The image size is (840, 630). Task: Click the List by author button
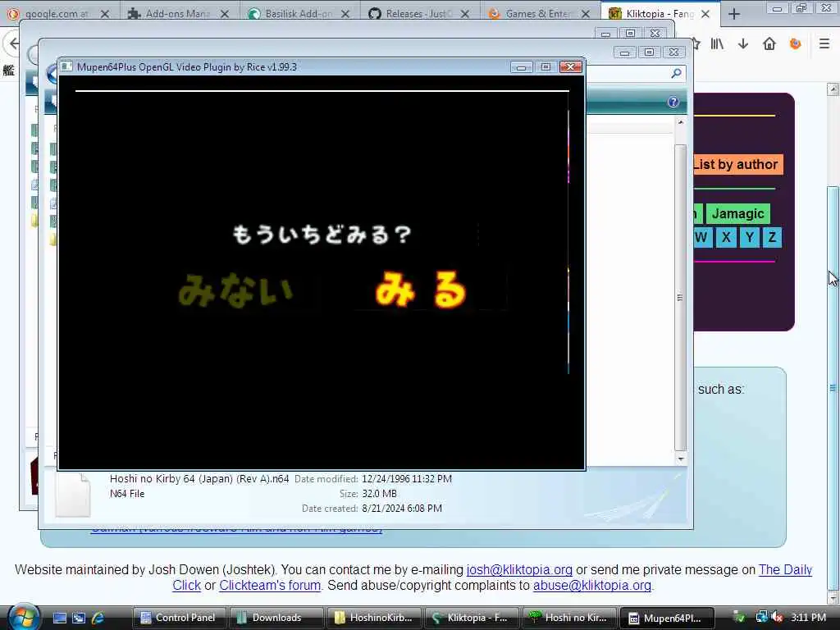pyautogui.click(x=738, y=164)
